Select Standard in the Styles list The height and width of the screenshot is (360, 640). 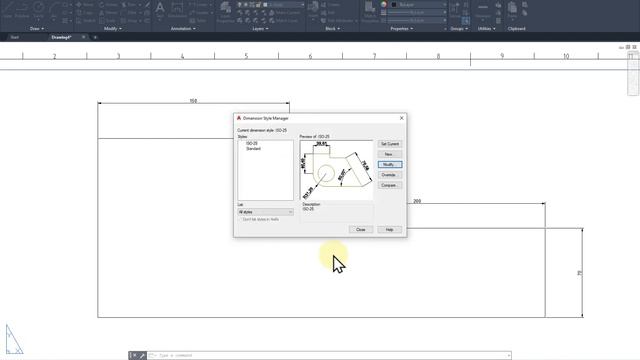click(x=253, y=149)
